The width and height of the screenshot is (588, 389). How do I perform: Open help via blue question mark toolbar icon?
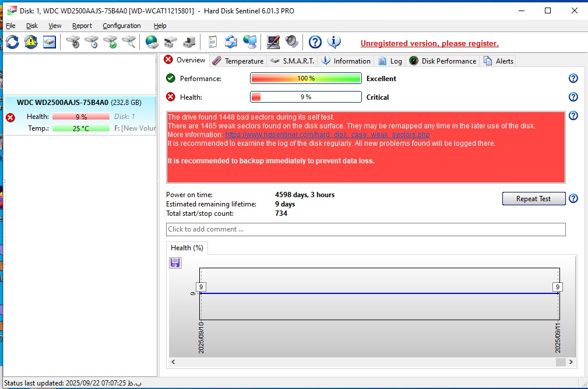click(315, 42)
